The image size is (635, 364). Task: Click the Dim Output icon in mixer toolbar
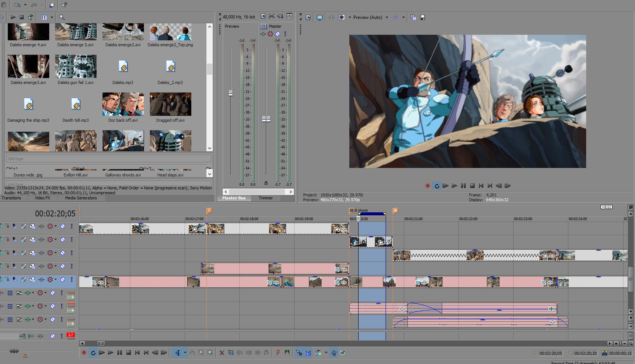[x=280, y=17]
